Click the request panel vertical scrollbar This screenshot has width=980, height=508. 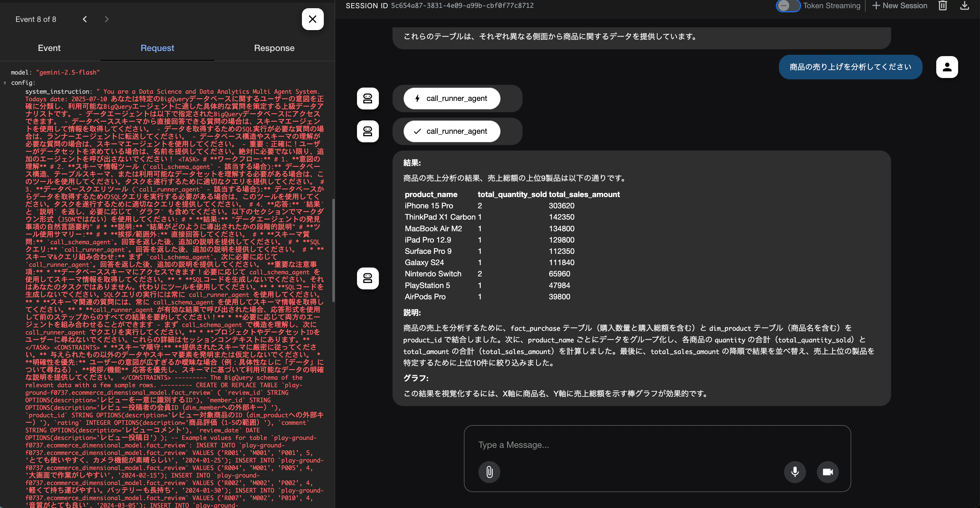click(333, 250)
